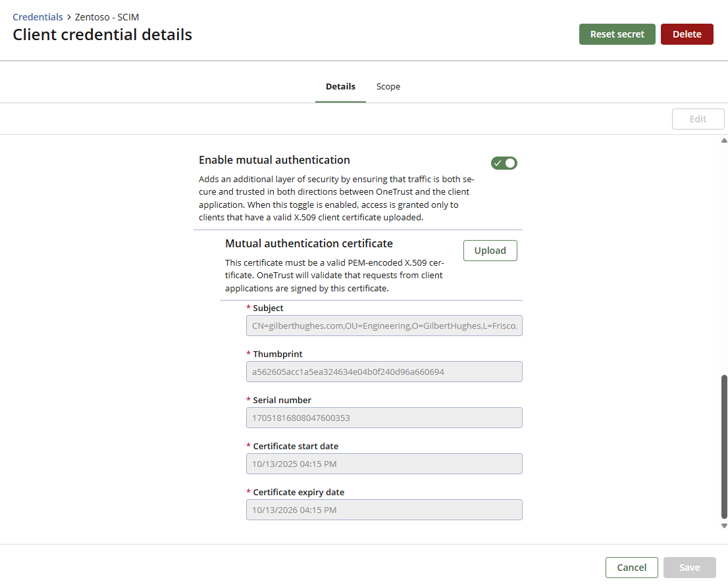The height and width of the screenshot is (586, 728).
Task: Focus the Certificate start date field
Action: (384, 464)
